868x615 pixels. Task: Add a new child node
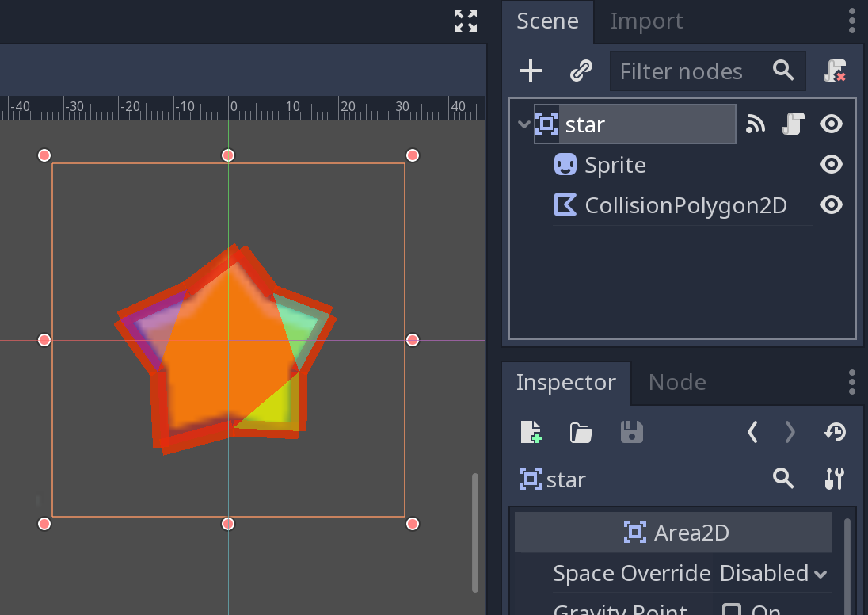(x=531, y=71)
